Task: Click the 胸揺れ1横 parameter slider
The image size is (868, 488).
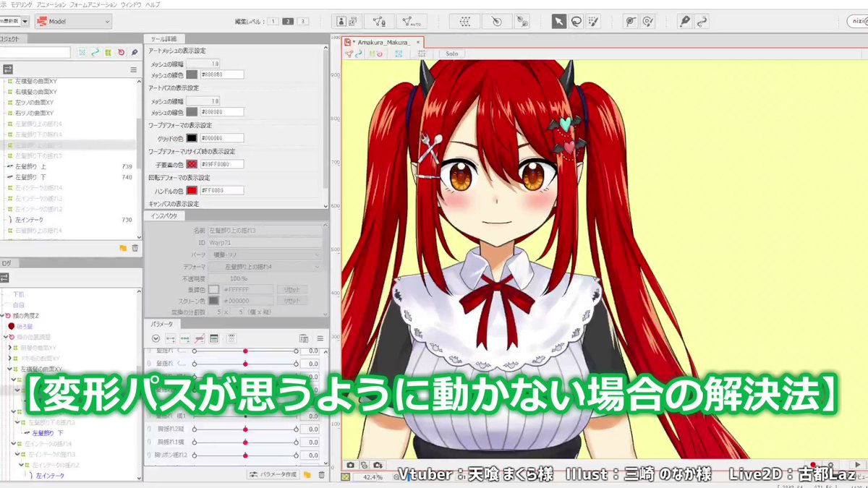Action: tap(245, 442)
